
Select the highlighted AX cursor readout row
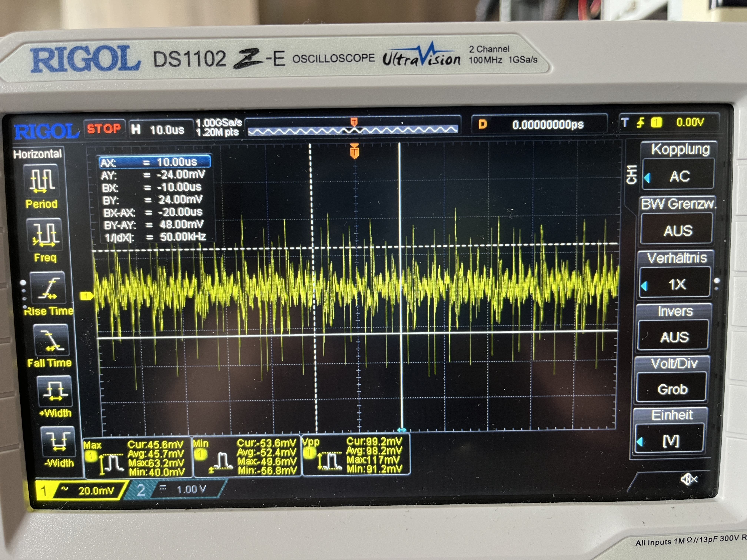155,162
